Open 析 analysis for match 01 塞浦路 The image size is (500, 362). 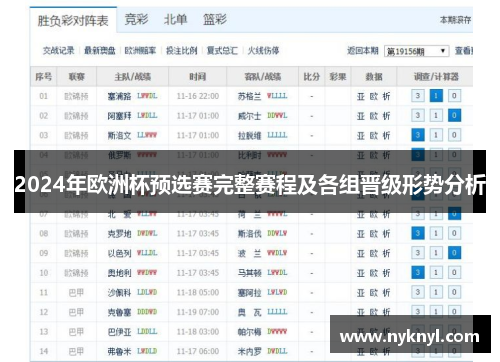click(x=386, y=96)
